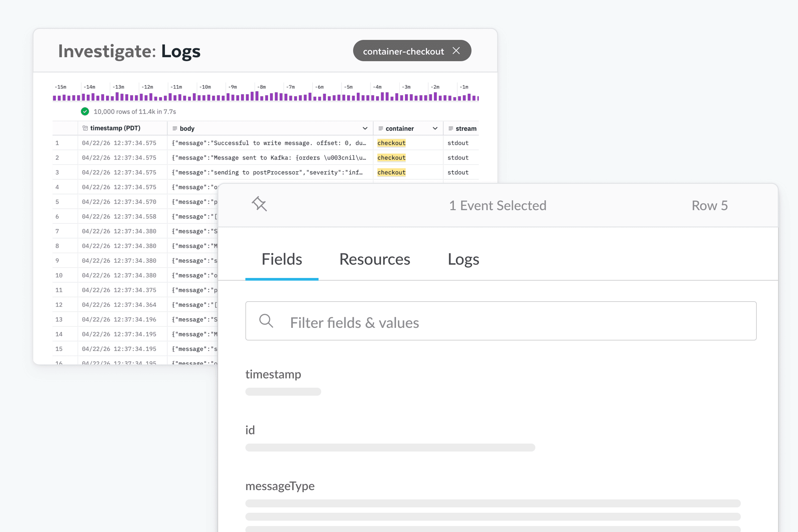This screenshot has width=798, height=532.
Task: Expand the container column dropdown
Action: tap(435, 128)
